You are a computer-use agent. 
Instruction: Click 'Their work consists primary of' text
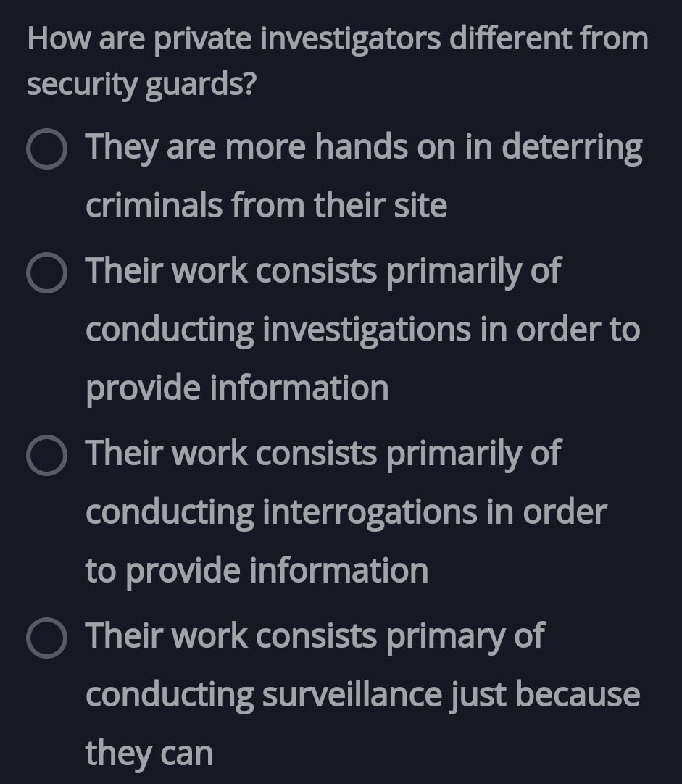point(315,636)
